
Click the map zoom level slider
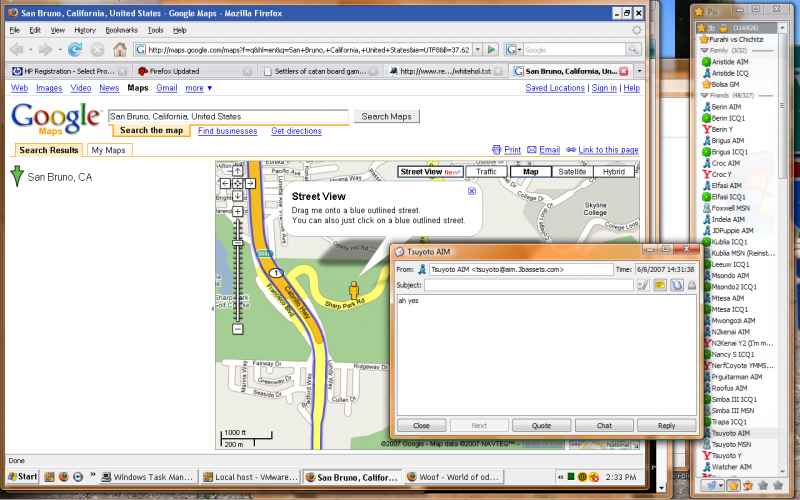pos(238,243)
